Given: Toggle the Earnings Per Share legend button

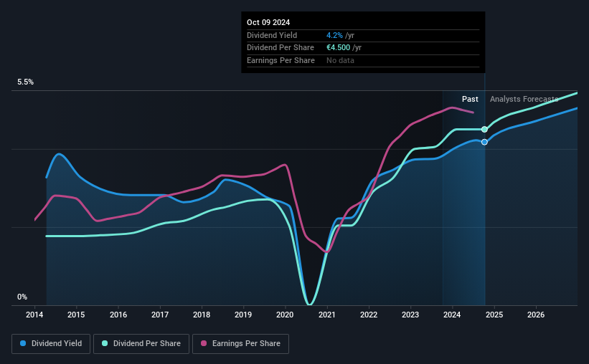Looking at the screenshot, I should pos(240,344).
